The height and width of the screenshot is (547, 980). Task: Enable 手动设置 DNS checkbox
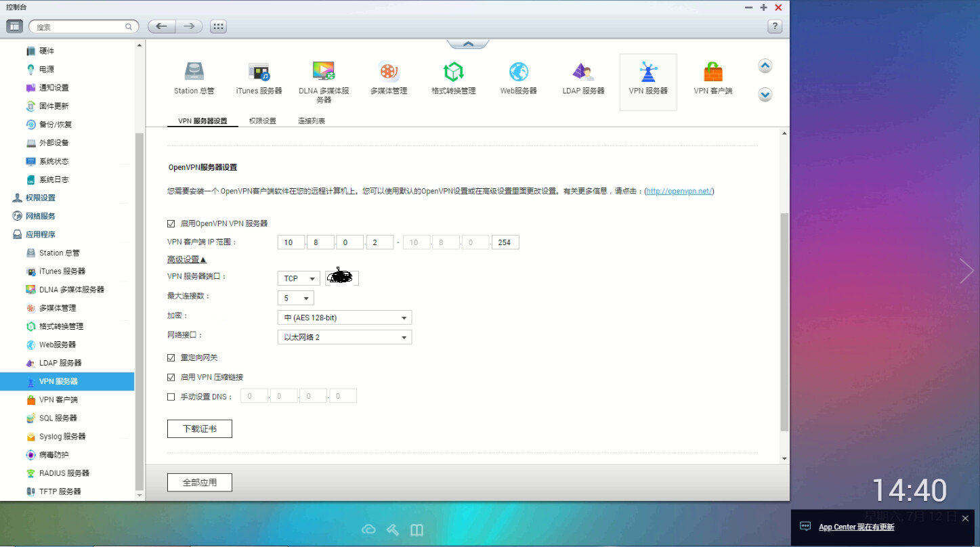click(x=171, y=397)
